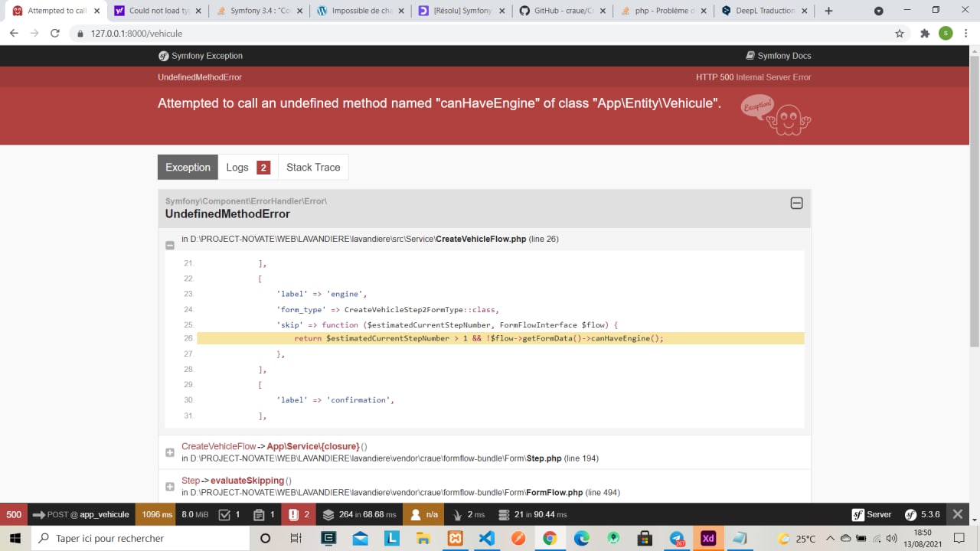Screen dimensions: 980x551
Task: Click the clock showing 18:50 13/08/2021
Action: (923, 538)
